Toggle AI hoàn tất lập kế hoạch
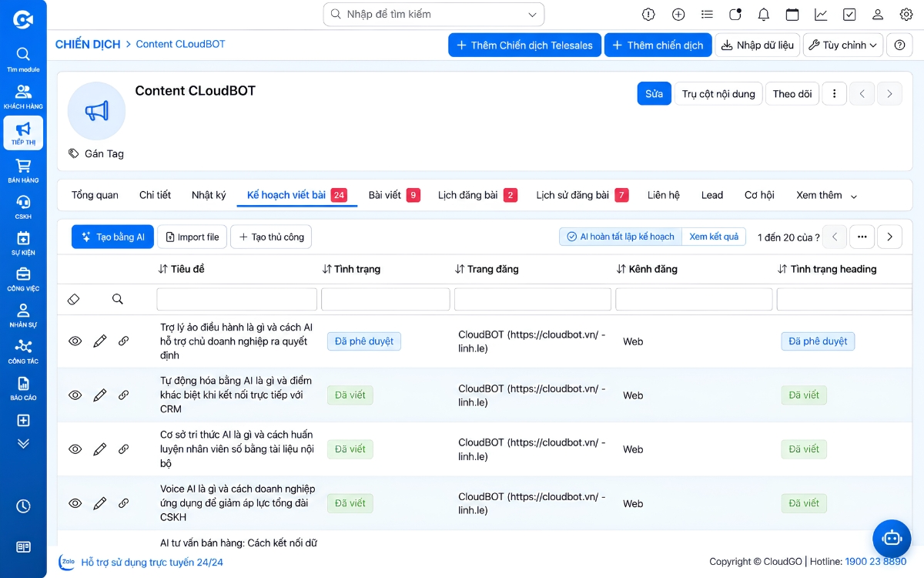924x578 pixels. 621,237
